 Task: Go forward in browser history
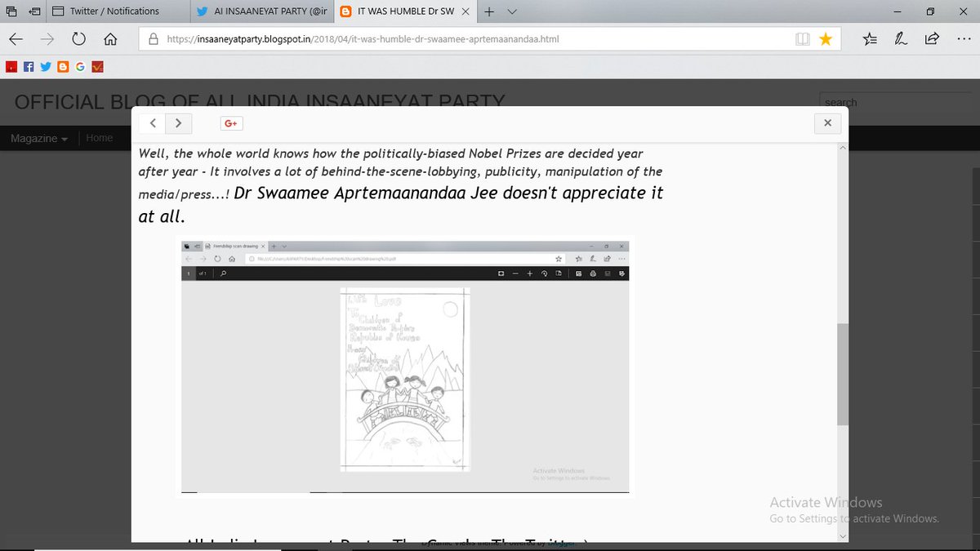click(47, 38)
